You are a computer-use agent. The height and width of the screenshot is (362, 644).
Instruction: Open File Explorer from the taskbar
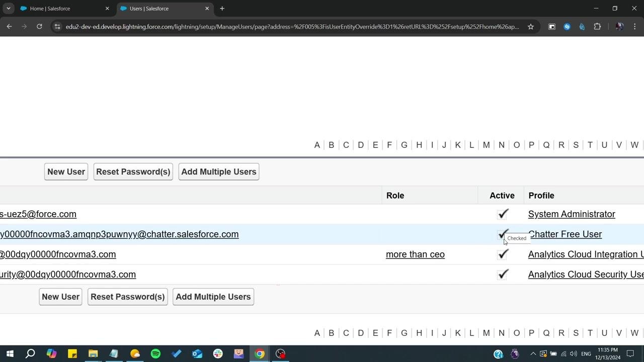pos(93,353)
